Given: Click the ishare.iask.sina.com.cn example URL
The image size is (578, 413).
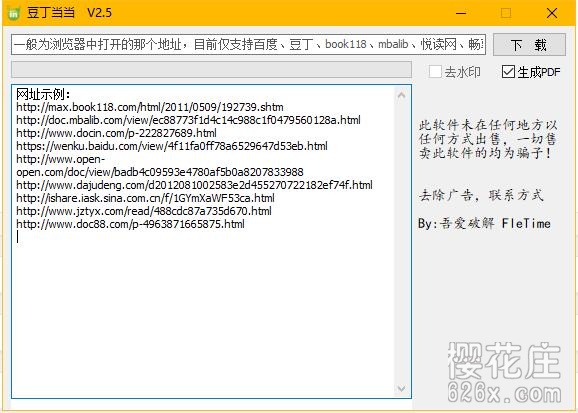Looking at the screenshot, I should [x=146, y=198].
